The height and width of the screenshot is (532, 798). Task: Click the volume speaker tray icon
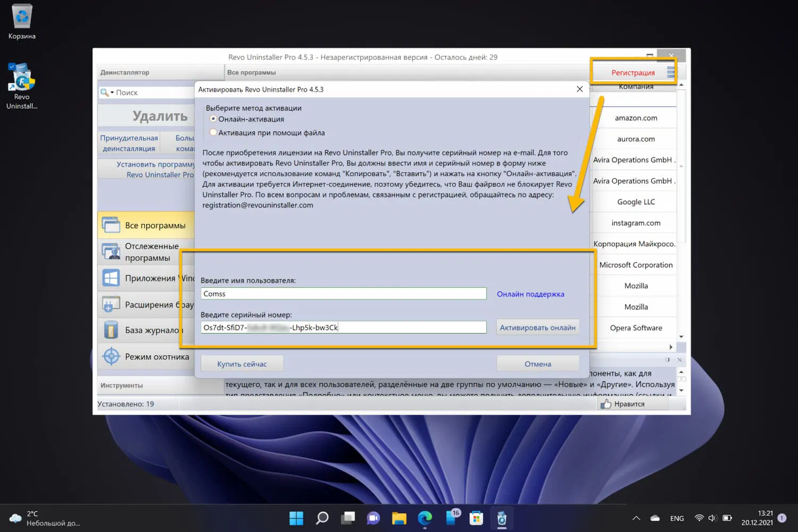point(712,518)
